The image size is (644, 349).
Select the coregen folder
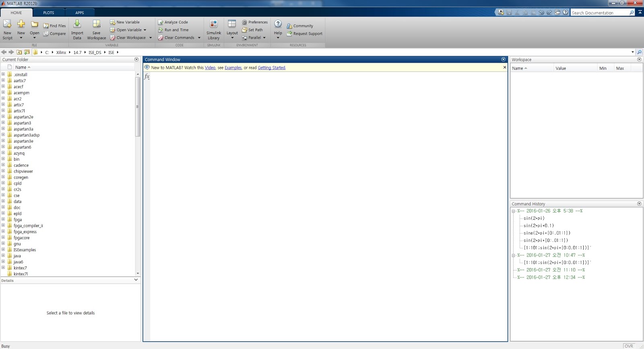pos(21,178)
